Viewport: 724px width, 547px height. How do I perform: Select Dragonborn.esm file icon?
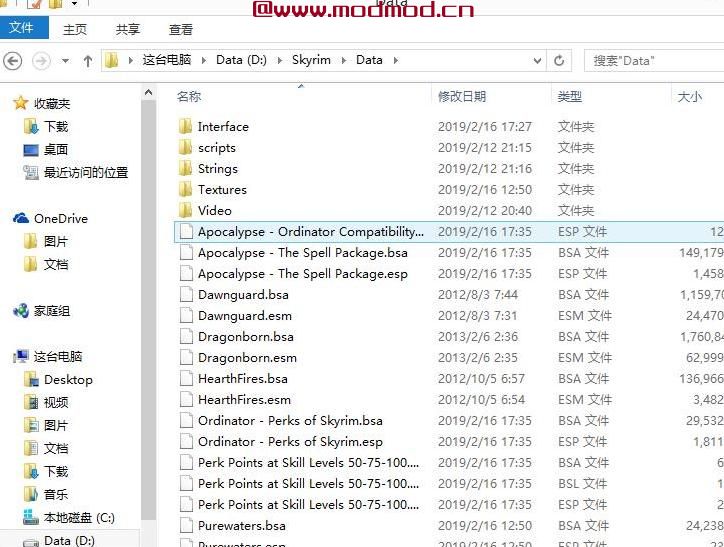point(186,357)
